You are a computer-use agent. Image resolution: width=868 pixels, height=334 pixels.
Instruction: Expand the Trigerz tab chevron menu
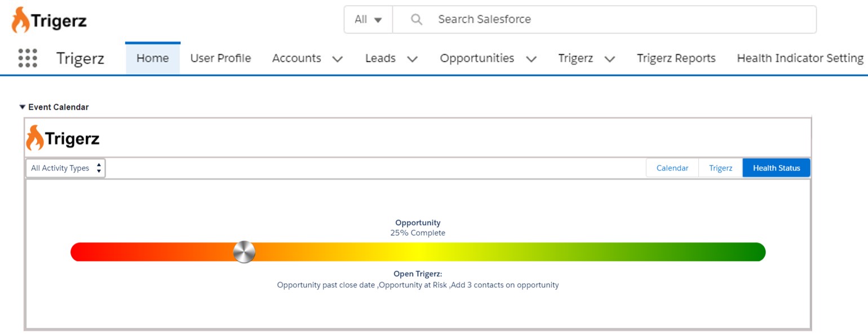pyautogui.click(x=609, y=59)
